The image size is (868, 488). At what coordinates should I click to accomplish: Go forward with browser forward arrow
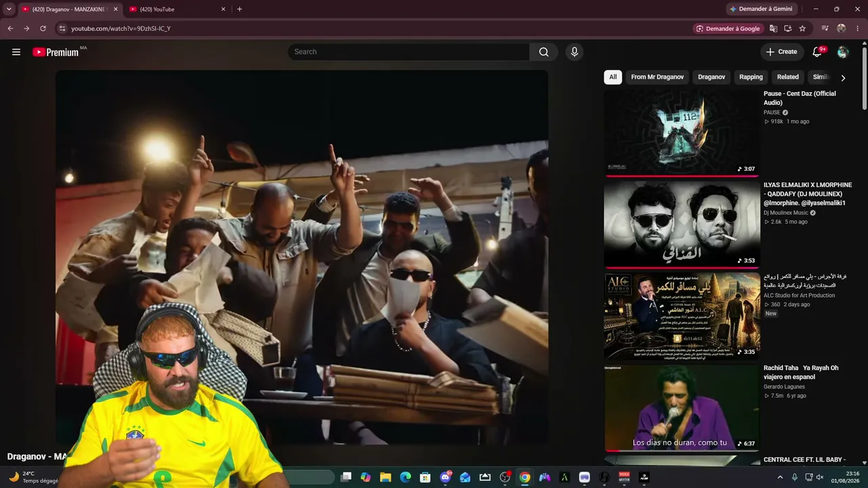[x=26, y=28]
